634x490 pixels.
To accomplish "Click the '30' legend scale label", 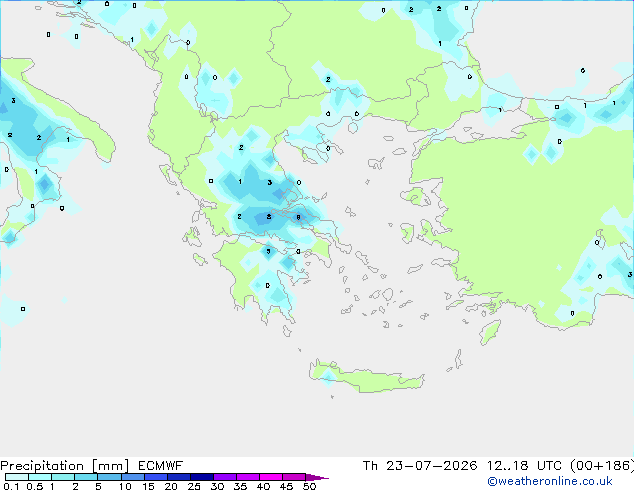I will pyautogui.click(x=217, y=486).
